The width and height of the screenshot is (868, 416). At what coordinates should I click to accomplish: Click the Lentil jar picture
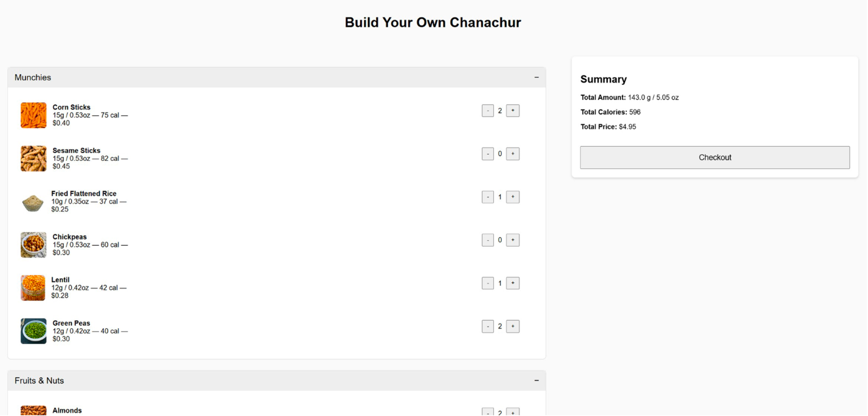click(33, 288)
